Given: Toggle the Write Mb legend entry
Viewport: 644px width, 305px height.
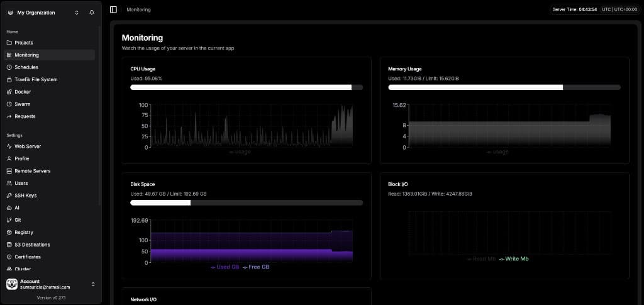Looking at the screenshot, I should [514, 259].
